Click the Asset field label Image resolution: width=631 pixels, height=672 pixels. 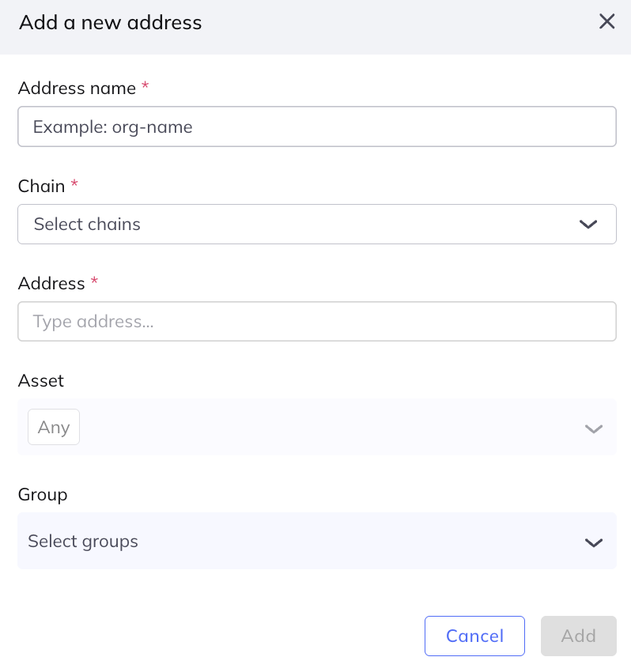[x=41, y=380]
